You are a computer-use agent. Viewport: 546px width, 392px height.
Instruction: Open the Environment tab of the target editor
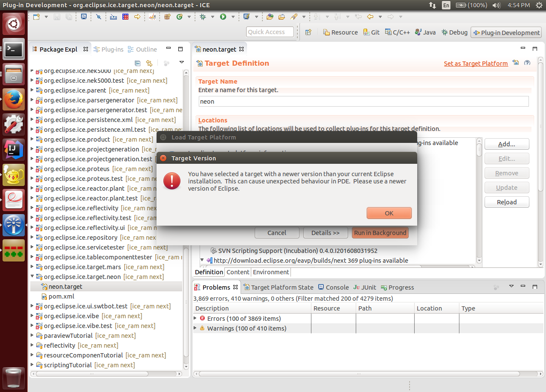coord(271,272)
